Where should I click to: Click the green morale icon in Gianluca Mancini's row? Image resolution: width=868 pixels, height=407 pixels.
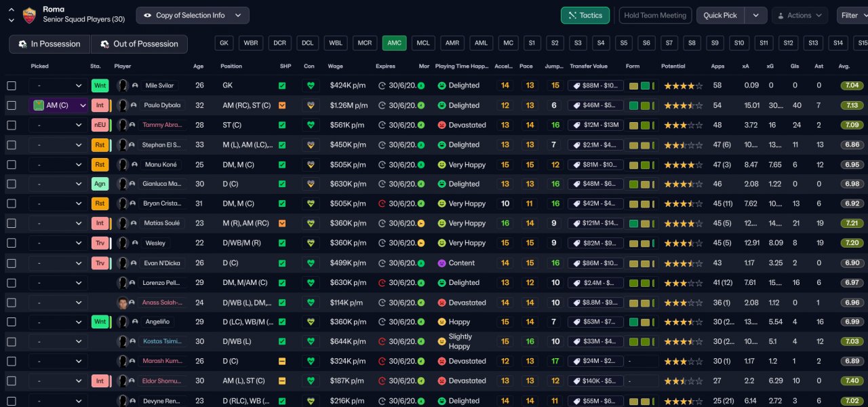[x=421, y=185]
